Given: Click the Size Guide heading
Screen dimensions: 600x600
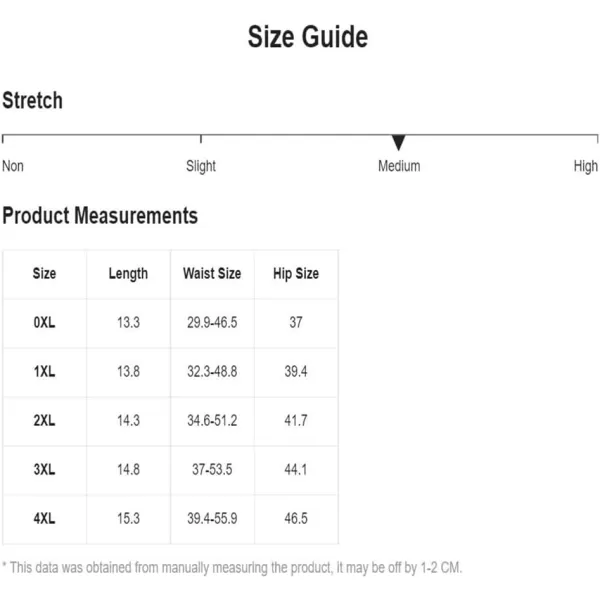Looking at the screenshot, I should (308, 37).
